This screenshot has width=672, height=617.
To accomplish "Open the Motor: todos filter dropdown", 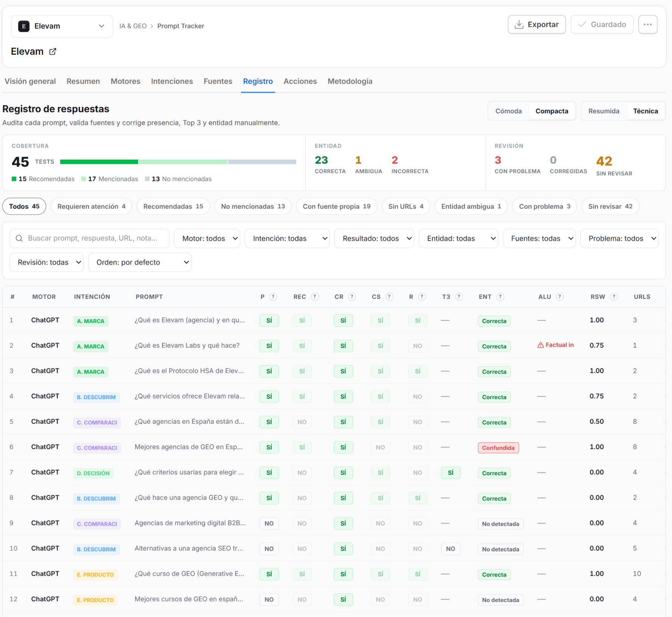I will (x=207, y=238).
